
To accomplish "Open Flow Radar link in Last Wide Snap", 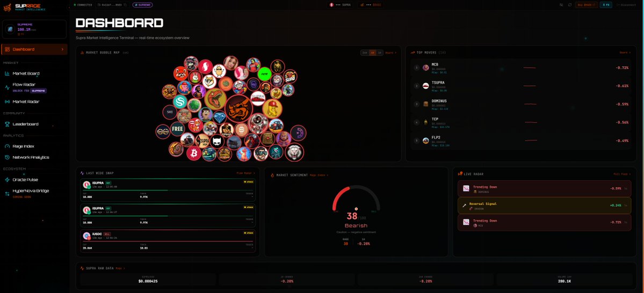I will [x=245, y=173].
